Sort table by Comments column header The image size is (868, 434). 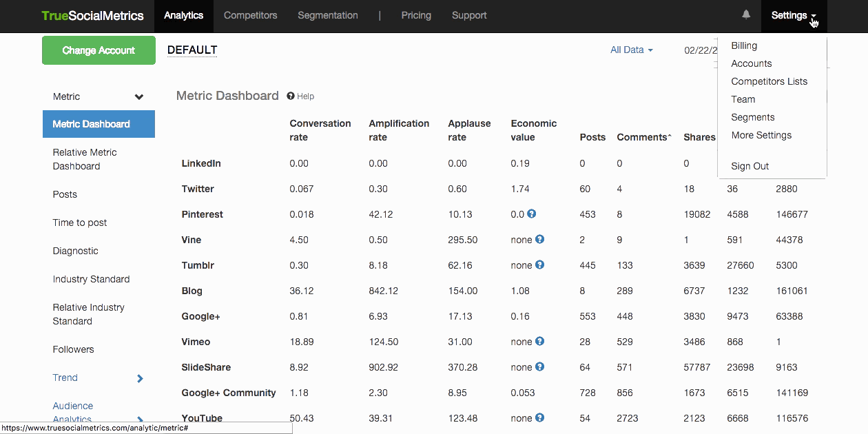(x=643, y=137)
